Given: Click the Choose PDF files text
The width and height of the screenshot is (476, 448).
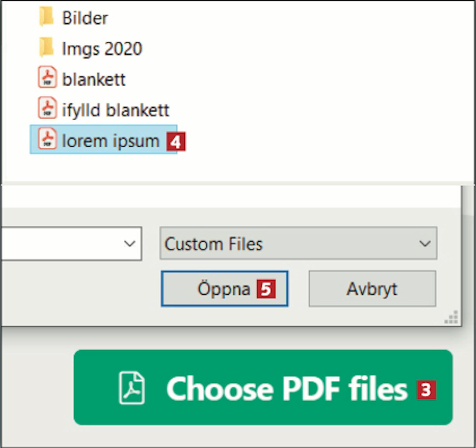Looking at the screenshot, I should coord(287,389).
